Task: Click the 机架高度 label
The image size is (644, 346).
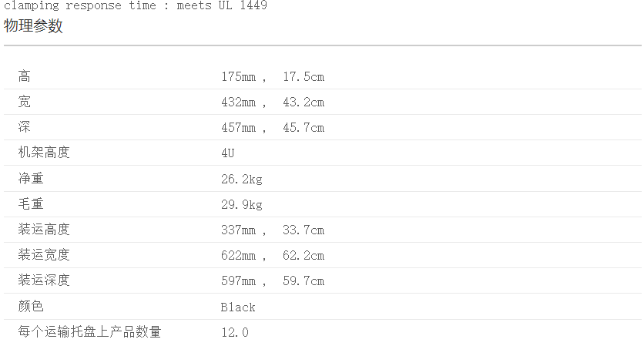Action: tap(44, 153)
